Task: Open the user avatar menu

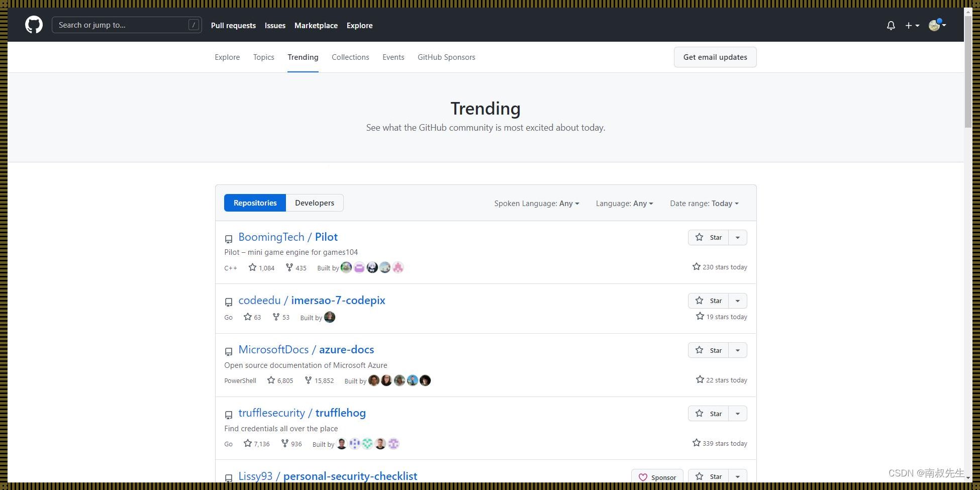Action: click(937, 25)
